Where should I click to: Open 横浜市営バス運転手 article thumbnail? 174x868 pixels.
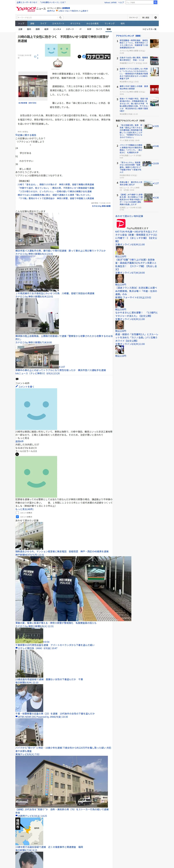click(x=37, y=231)
